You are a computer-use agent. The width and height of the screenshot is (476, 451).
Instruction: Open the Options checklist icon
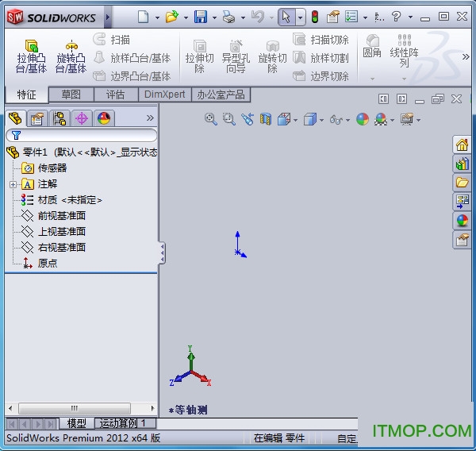[x=351, y=17]
